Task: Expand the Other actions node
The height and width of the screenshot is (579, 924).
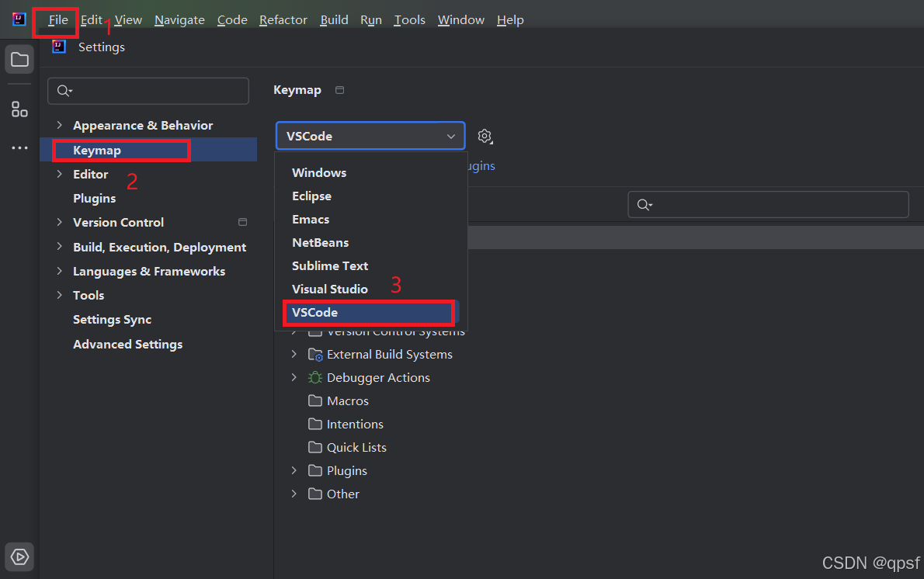Action: pos(294,494)
